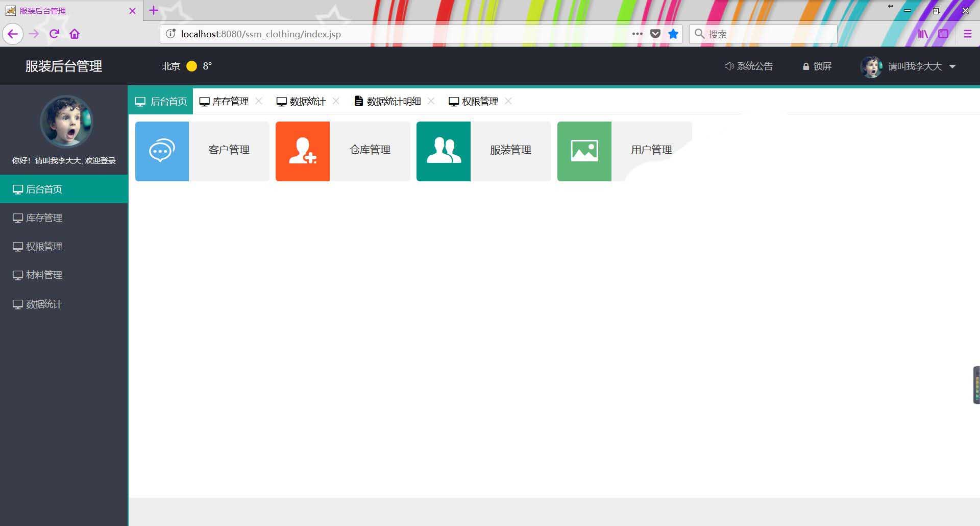Close the 数据统计明细 tab
The width and height of the screenshot is (980, 526).
click(x=431, y=101)
